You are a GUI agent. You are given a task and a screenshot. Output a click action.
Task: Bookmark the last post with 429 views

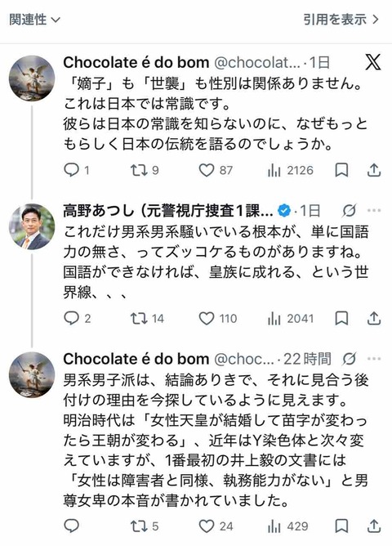pyautogui.click(x=341, y=526)
